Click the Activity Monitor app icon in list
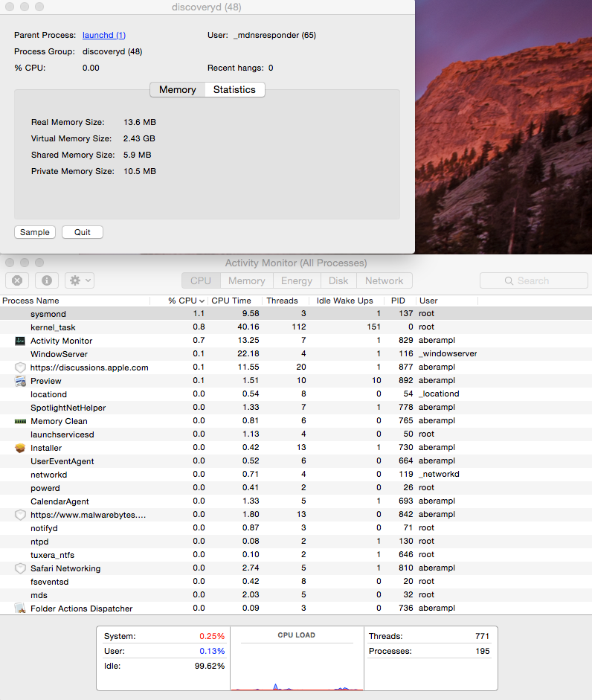 pos(20,341)
